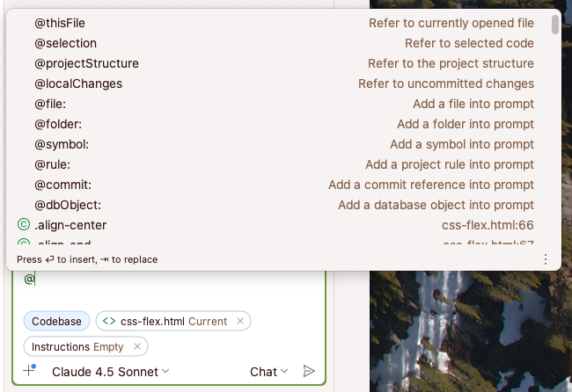Screen dimensions: 572x392
Task: Select @localChanges for uncommitted changes
Action: coord(78,83)
